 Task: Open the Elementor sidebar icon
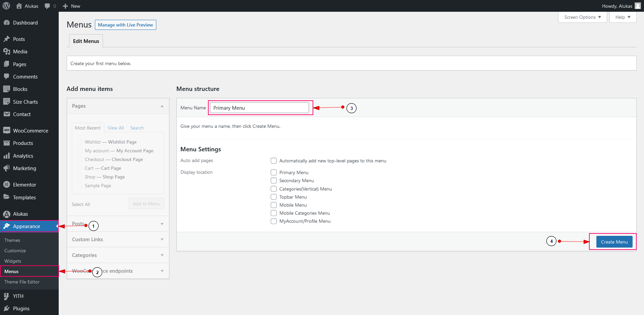tap(6, 185)
